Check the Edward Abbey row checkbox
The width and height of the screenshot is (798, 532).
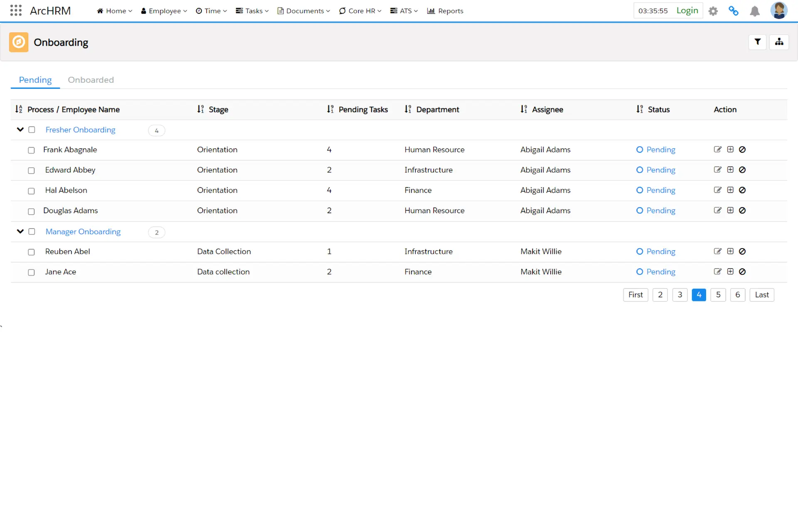31,170
